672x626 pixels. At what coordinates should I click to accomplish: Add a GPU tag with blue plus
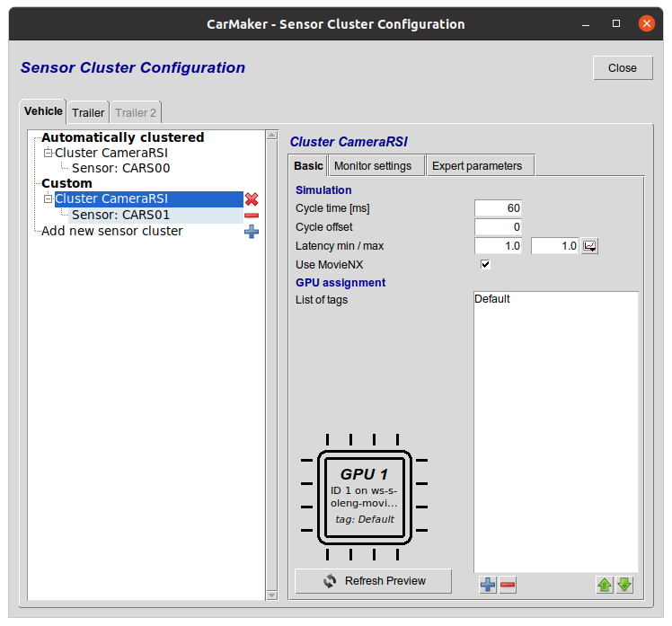(488, 586)
